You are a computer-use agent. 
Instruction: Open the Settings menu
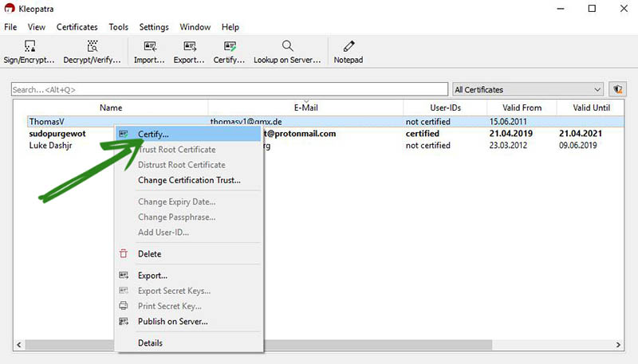tap(154, 27)
